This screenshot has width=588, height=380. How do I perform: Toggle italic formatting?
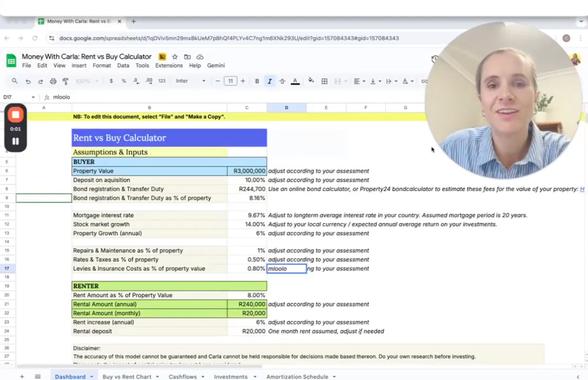270,81
